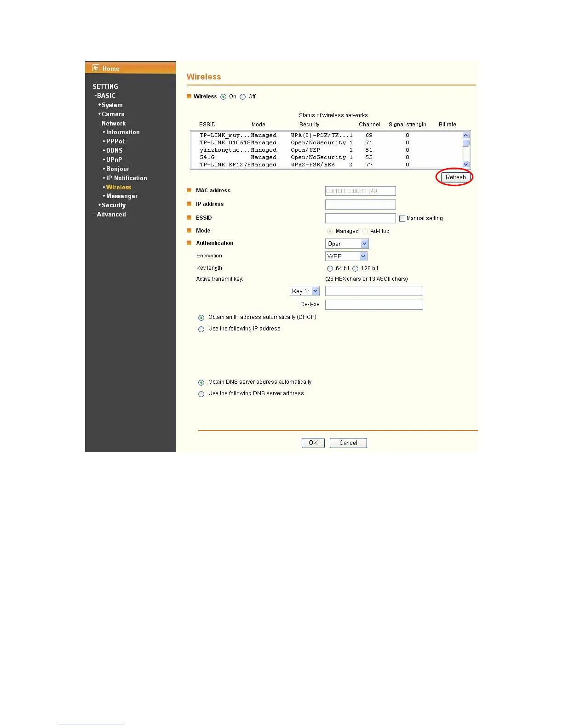Viewport: 563px width, 728px height.
Task: Click the MAC address field
Action: [x=361, y=191]
